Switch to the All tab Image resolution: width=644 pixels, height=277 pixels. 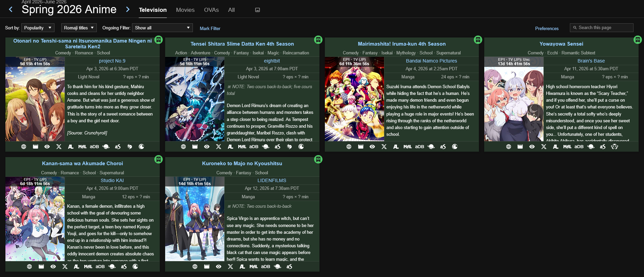click(231, 10)
